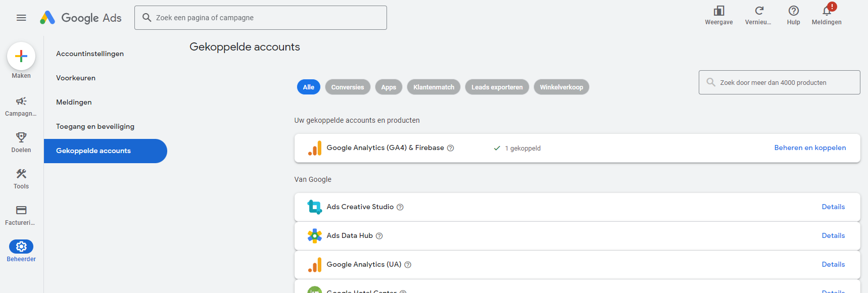Open the Tools sidebar icon

pos(21,173)
